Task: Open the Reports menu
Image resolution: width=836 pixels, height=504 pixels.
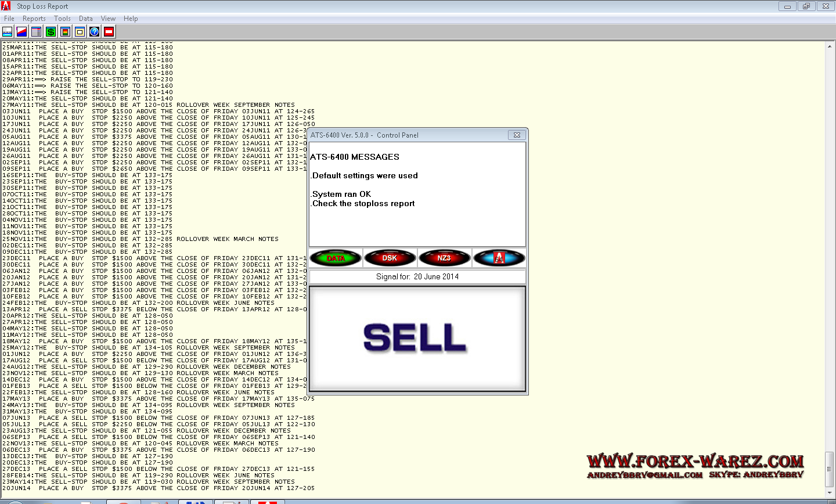Action: click(x=34, y=19)
